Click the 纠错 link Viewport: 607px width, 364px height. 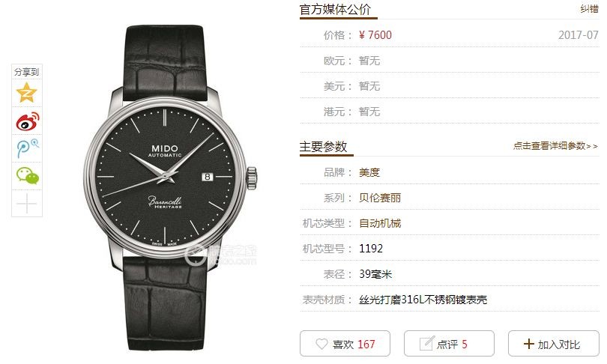[589, 8]
